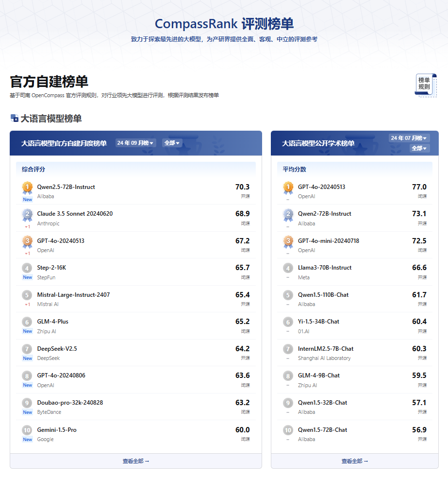Click the New badge under rank 1 medal
This screenshot has height=478, width=448.
click(x=27, y=198)
